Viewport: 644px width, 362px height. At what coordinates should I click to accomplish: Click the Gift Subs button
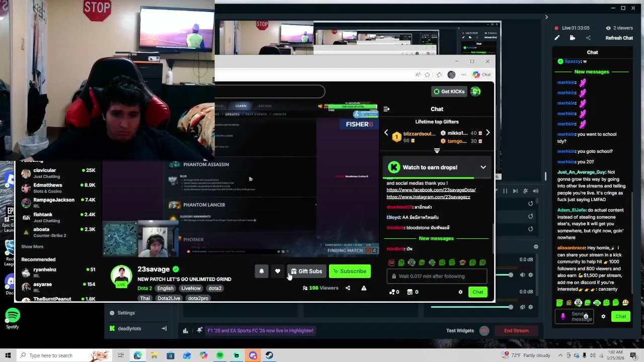306,271
